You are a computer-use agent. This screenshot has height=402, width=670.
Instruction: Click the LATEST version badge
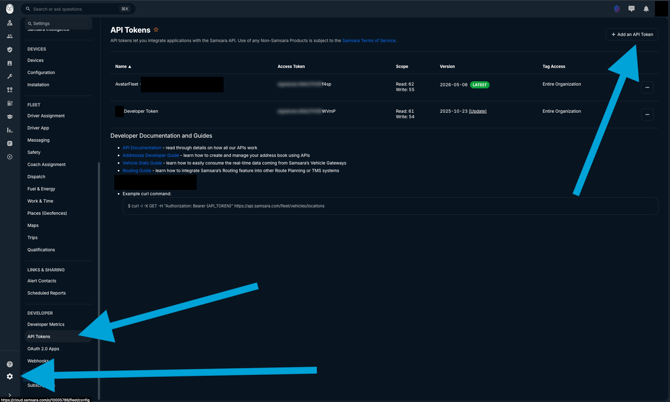(x=479, y=85)
